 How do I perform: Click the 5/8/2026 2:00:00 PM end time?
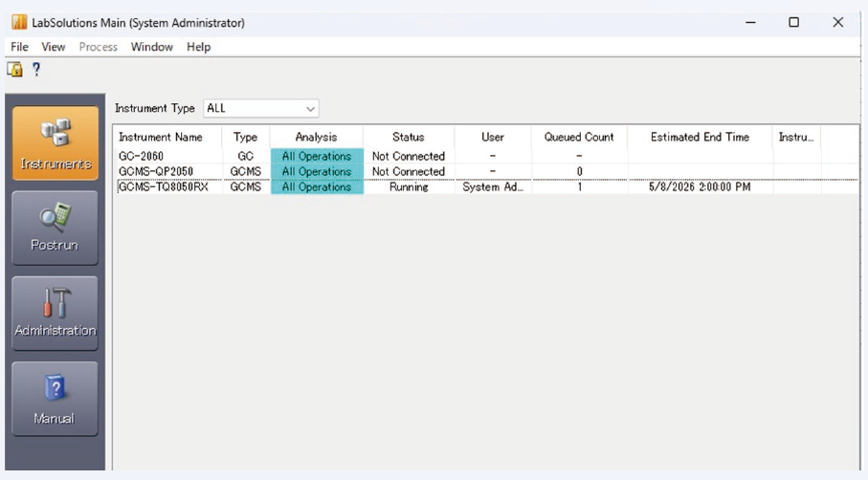coord(700,186)
